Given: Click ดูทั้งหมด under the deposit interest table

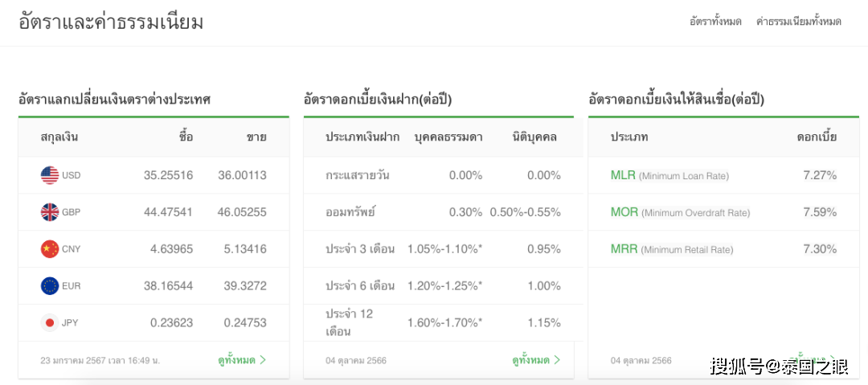Looking at the screenshot, I should (x=530, y=360).
